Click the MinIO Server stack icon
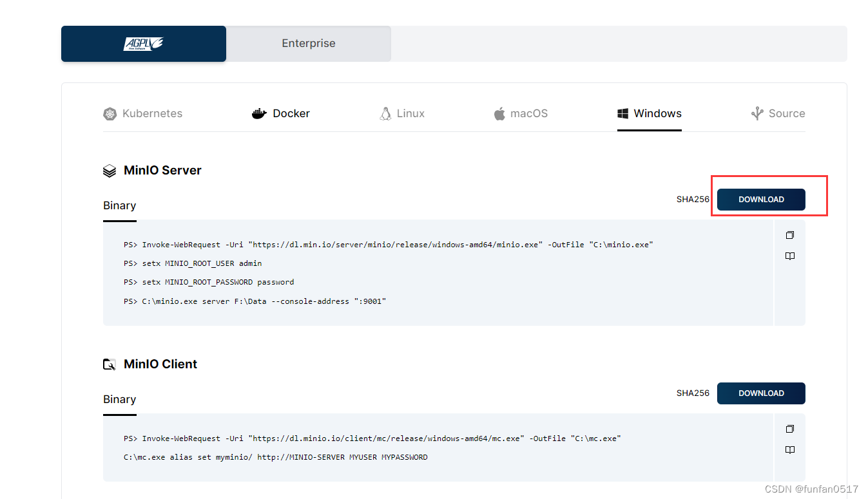868x499 pixels. click(x=110, y=171)
